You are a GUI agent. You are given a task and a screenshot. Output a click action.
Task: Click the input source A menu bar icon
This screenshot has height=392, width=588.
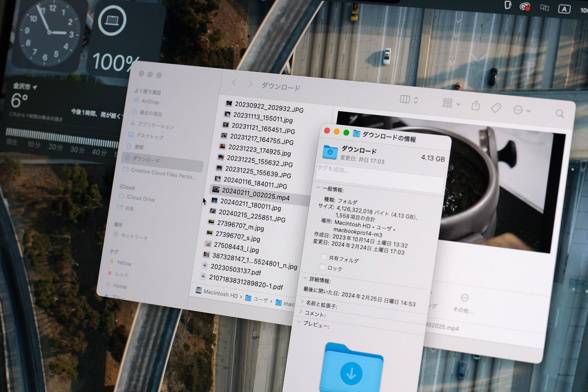564,9
